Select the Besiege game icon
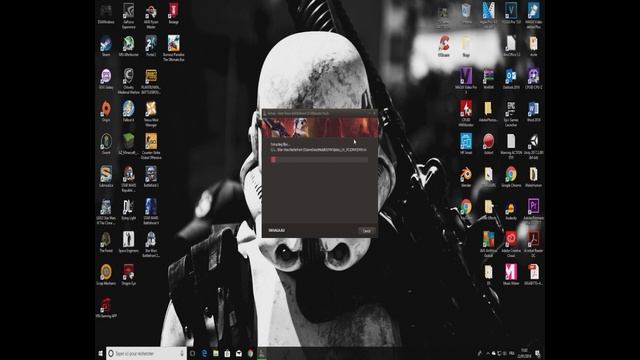Image resolution: width=640 pixels, height=360 pixels. (x=173, y=13)
